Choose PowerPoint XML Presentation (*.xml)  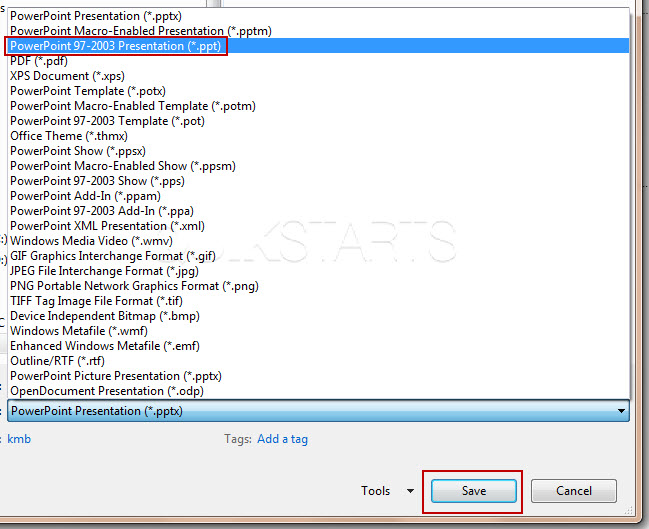[318, 226]
